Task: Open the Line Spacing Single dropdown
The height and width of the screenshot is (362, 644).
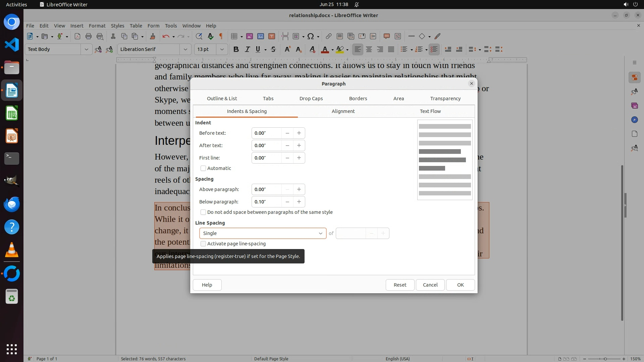Action: click(263, 233)
